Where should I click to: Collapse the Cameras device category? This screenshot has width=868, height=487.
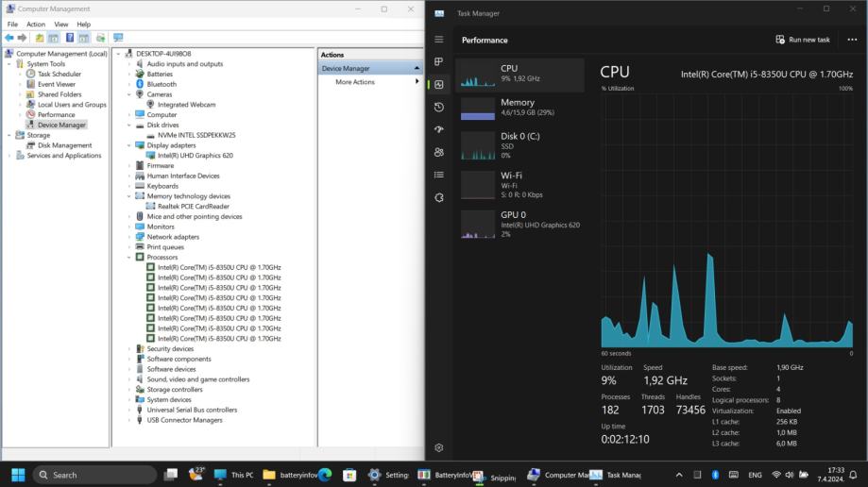129,94
